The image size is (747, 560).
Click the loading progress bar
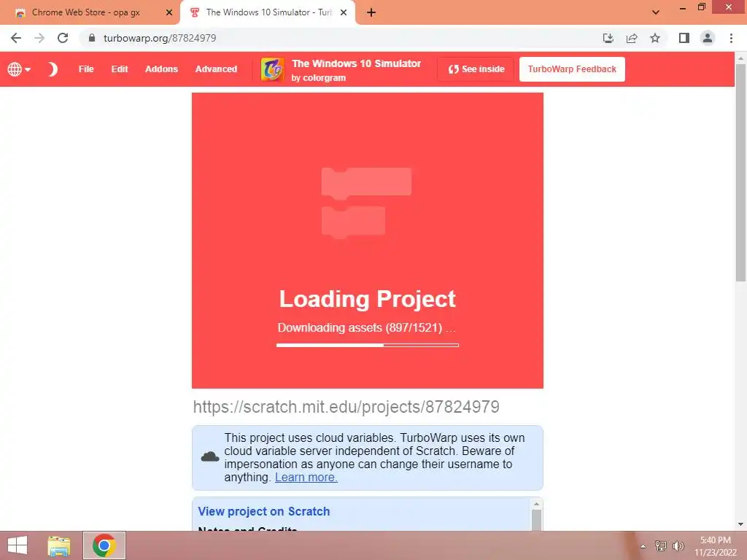tap(368, 345)
